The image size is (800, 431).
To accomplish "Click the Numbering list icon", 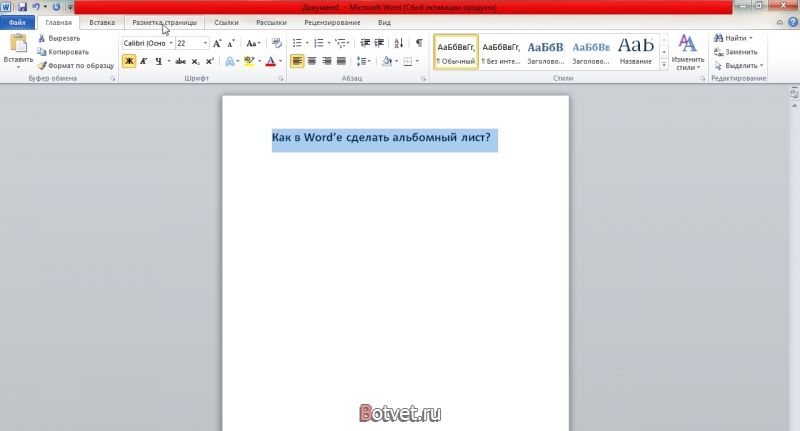I will point(319,43).
